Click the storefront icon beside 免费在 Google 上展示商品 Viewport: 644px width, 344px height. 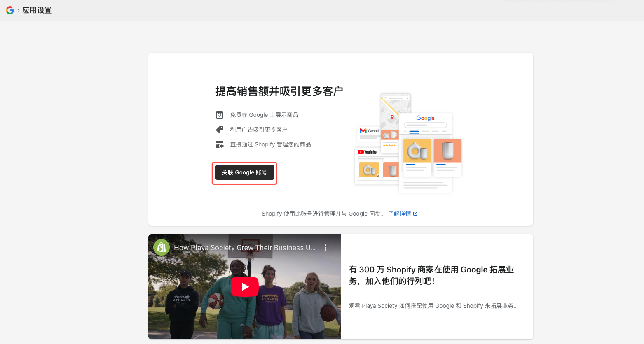click(220, 115)
